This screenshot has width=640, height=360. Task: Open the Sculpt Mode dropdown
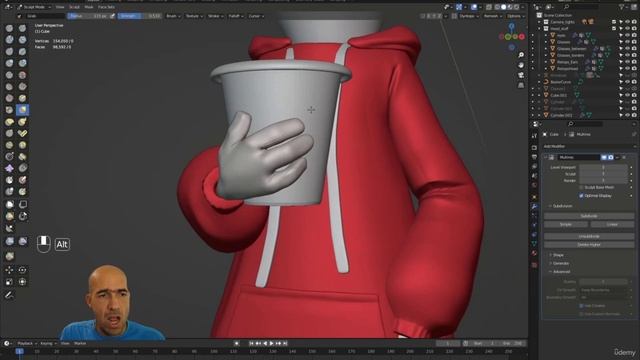pos(34,7)
